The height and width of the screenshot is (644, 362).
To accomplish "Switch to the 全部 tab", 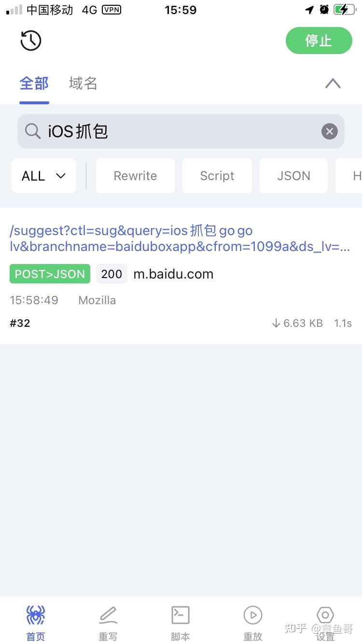I will click(34, 83).
